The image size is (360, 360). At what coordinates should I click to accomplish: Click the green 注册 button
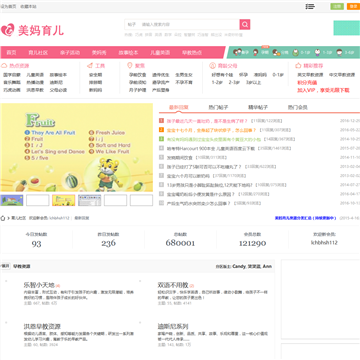(337, 6)
